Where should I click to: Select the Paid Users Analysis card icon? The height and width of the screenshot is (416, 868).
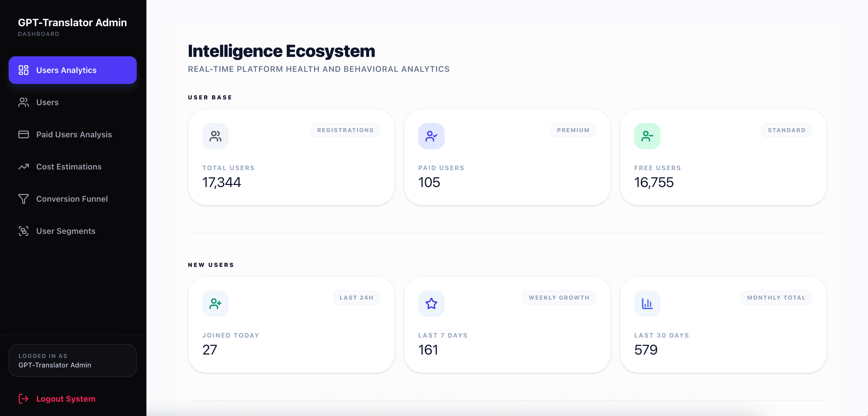pyautogui.click(x=23, y=134)
